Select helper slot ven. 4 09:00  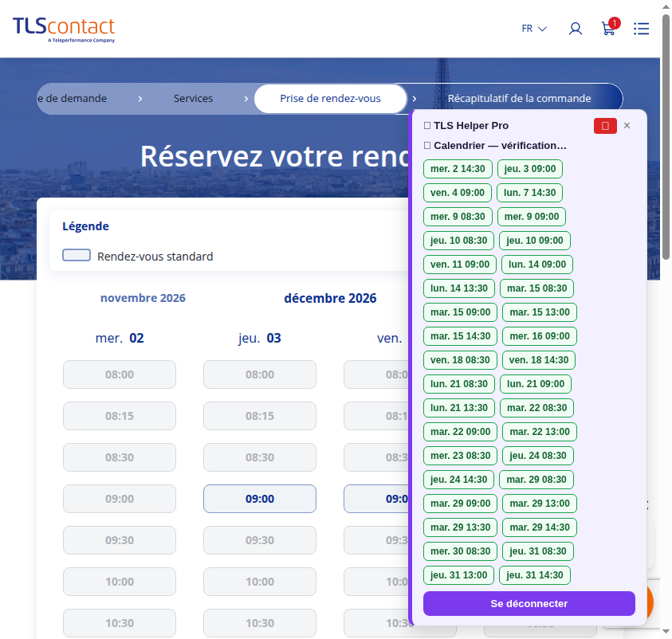(x=458, y=193)
